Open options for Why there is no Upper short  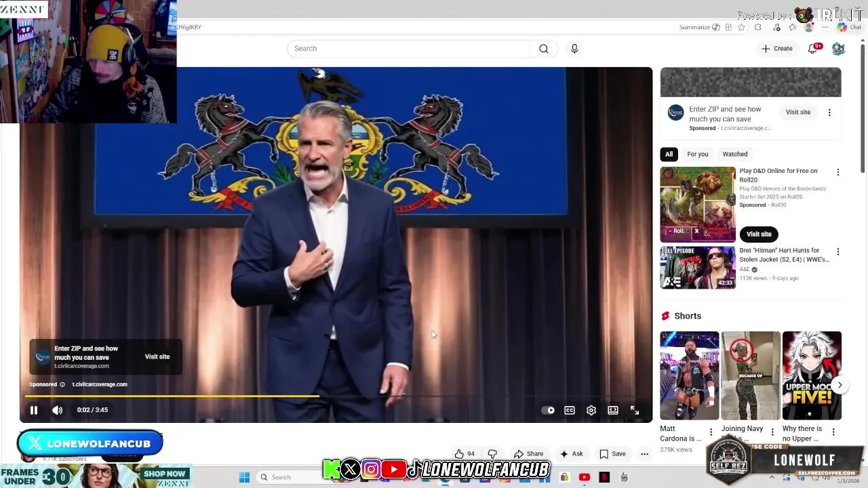(833, 432)
